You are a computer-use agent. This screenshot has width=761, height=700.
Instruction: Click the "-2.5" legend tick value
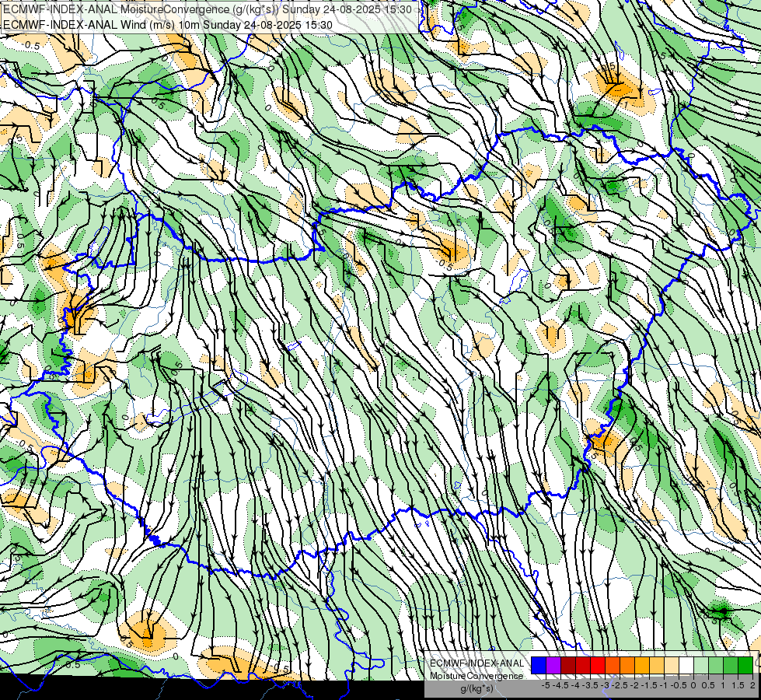[620, 685]
